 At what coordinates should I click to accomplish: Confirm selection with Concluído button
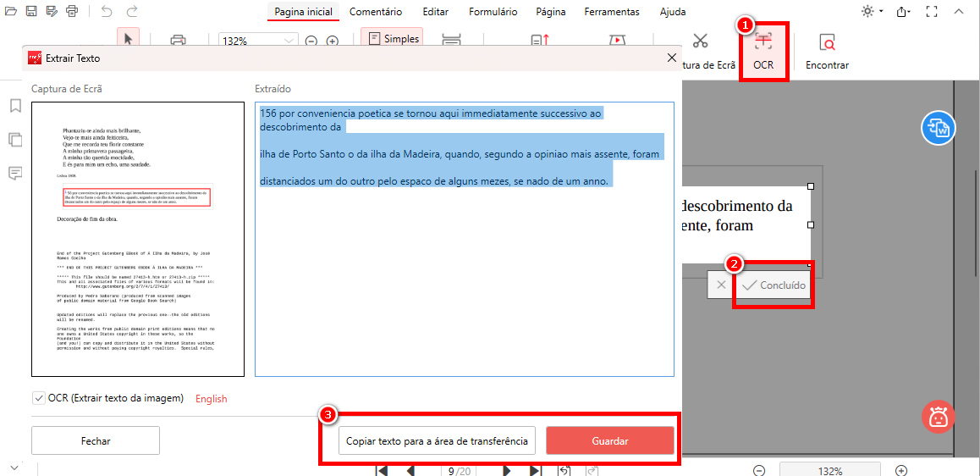[x=774, y=285]
